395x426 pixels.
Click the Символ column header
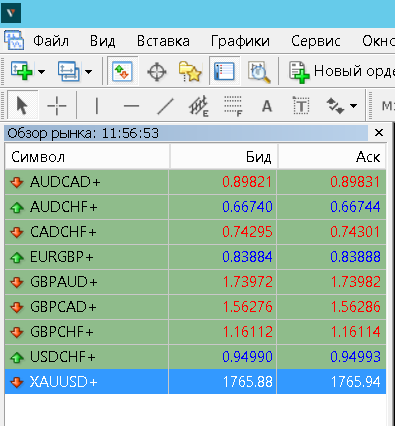tap(87, 157)
